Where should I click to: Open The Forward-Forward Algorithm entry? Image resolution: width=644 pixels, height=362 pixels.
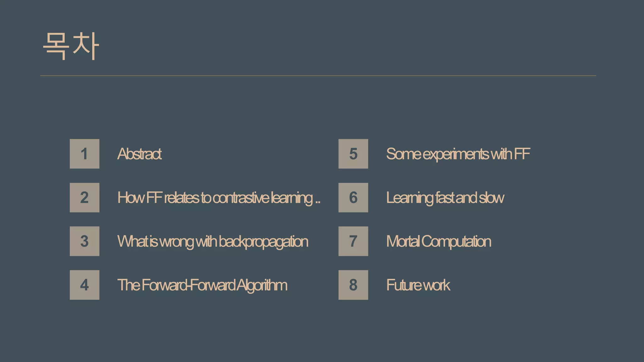click(202, 285)
